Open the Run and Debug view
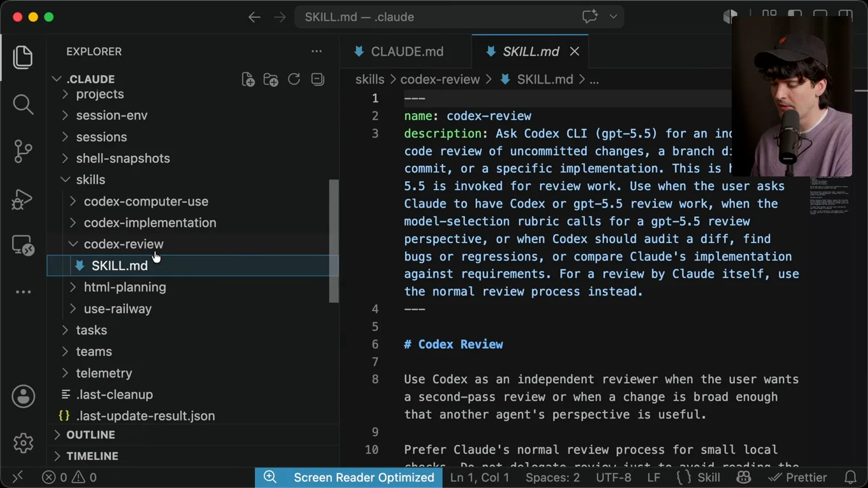868x488 pixels. 23,199
